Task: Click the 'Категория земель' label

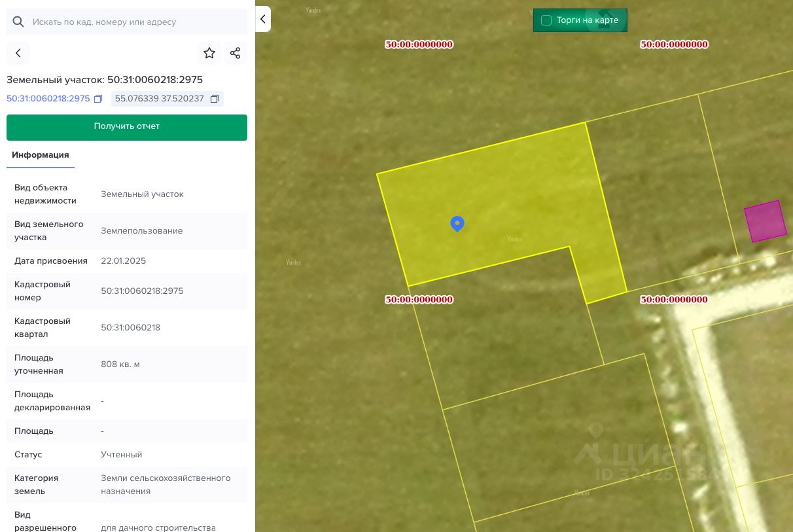Action: click(37, 485)
